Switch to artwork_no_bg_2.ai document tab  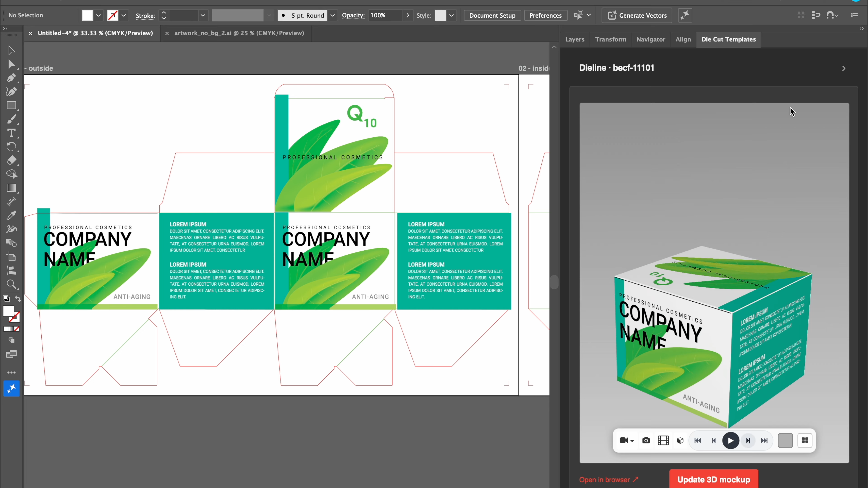click(x=239, y=33)
